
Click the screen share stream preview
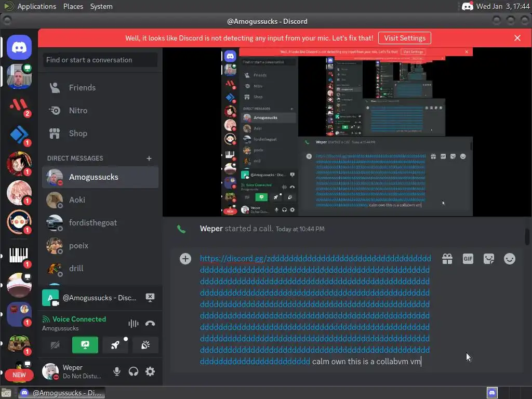[347, 132]
